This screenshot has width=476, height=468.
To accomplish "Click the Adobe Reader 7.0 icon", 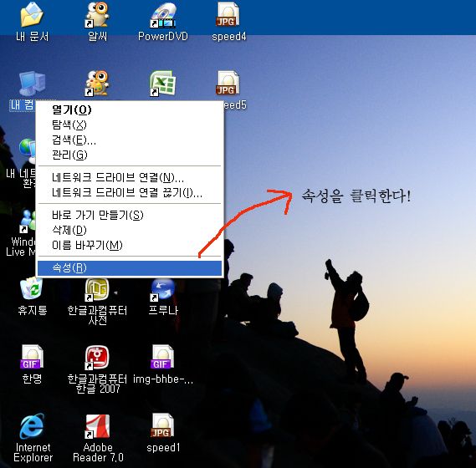I will tap(97, 426).
